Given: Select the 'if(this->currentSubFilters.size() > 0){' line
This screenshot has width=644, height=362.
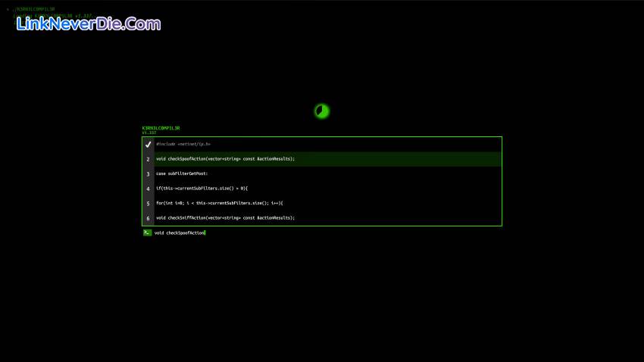Looking at the screenshot, I should pyautogui.click(x=202, y=189).
